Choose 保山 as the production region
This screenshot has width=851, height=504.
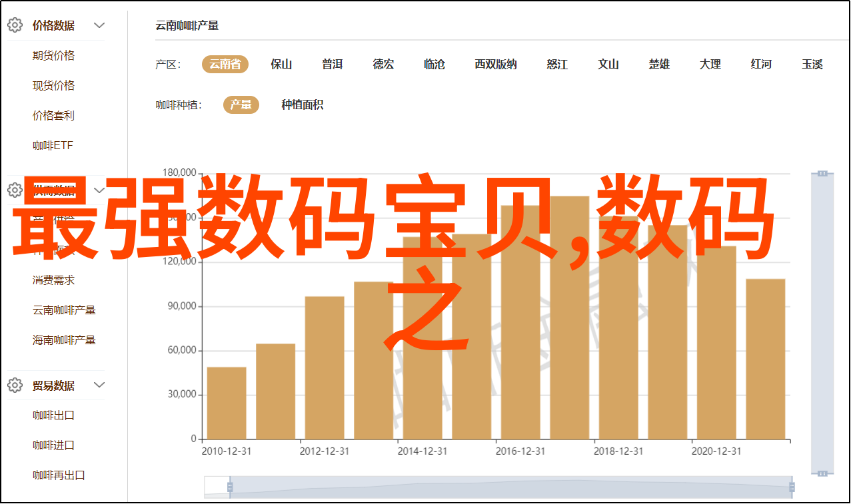(x=281, y=64)
